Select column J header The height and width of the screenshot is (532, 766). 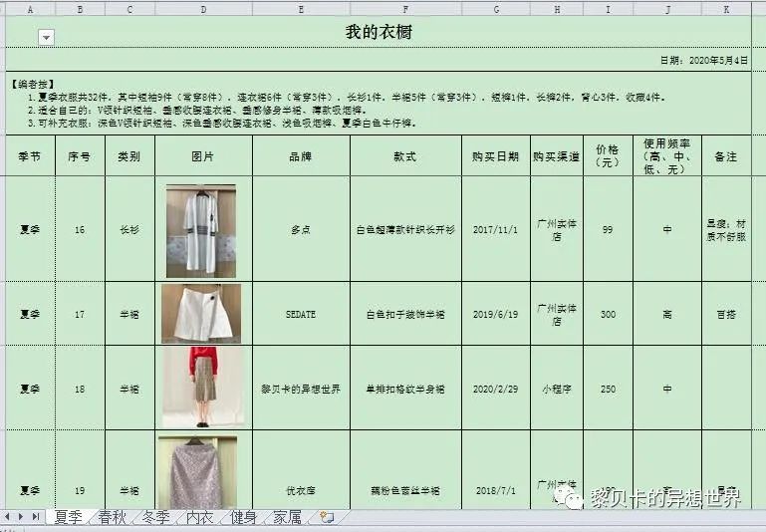(667, 9)
